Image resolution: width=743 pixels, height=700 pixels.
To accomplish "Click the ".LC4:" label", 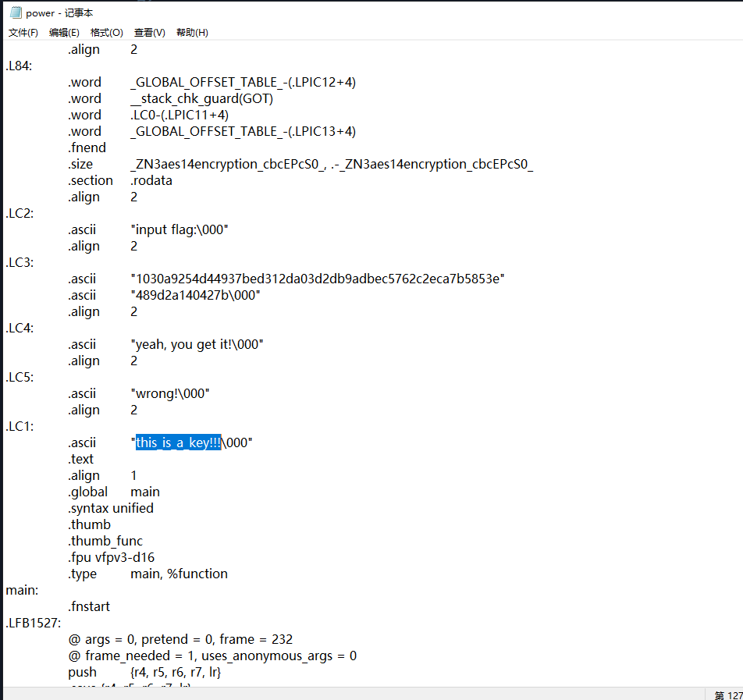I will 20,328.
